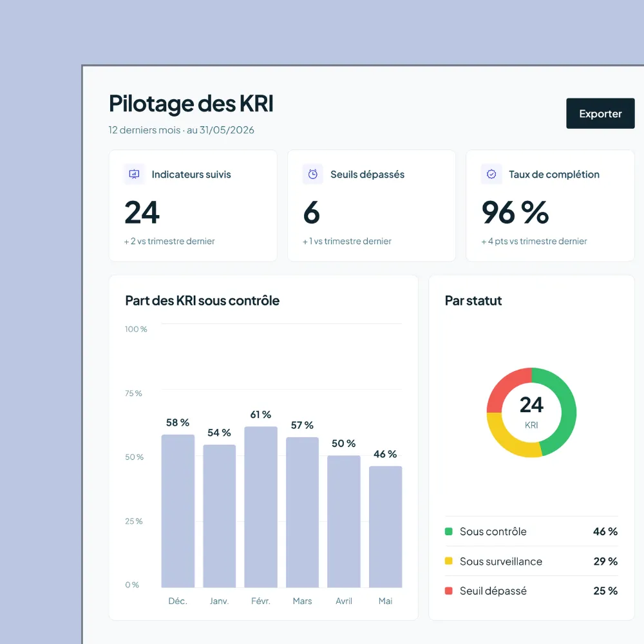Click the Févr. bar showing 61 %
644x644 pixels.
point(261,507)
